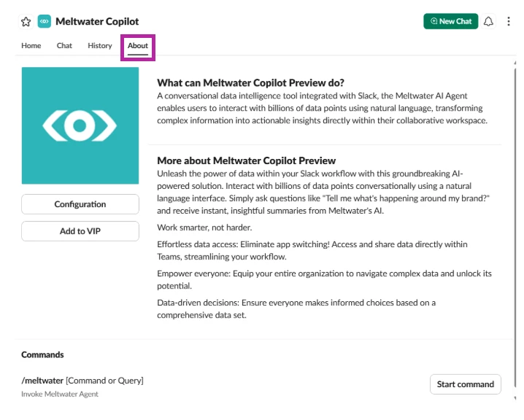The image size is (524, 420).
Task: Open the History tab
Action: click(99, 45)
